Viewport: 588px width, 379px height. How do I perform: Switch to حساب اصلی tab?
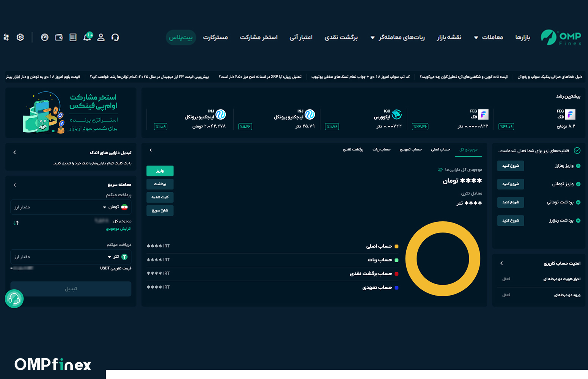pyautogui.click(x=440, y=150)
